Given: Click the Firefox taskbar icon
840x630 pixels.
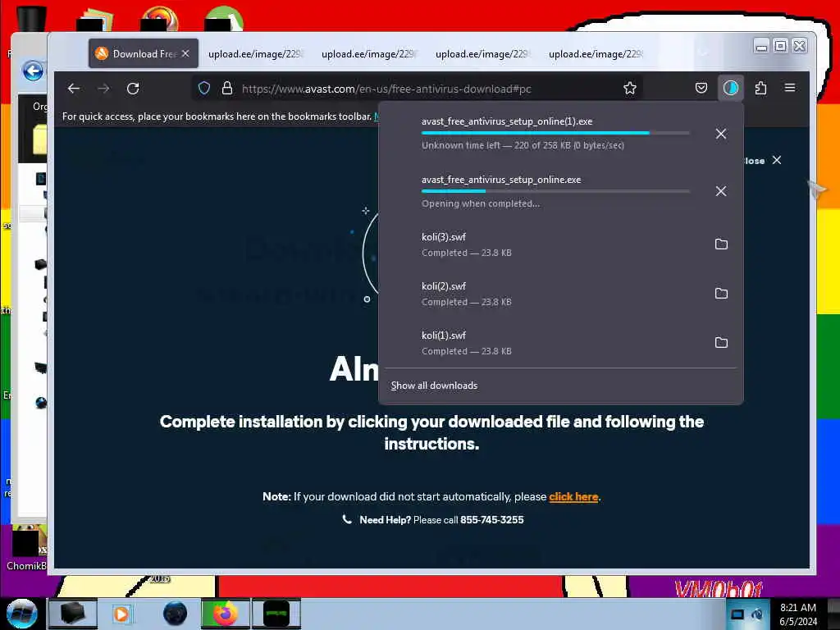Looking at the screenshot, I should coord(225,614).
